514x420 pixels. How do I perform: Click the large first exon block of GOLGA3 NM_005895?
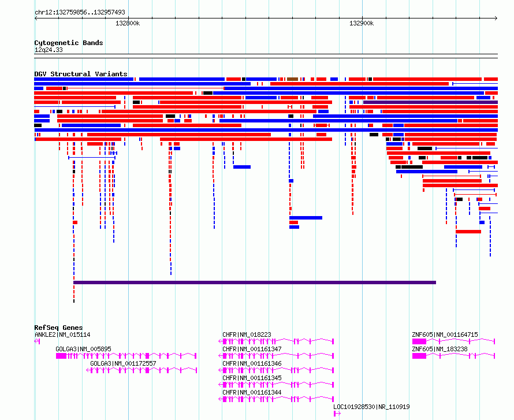coord(61,356)
